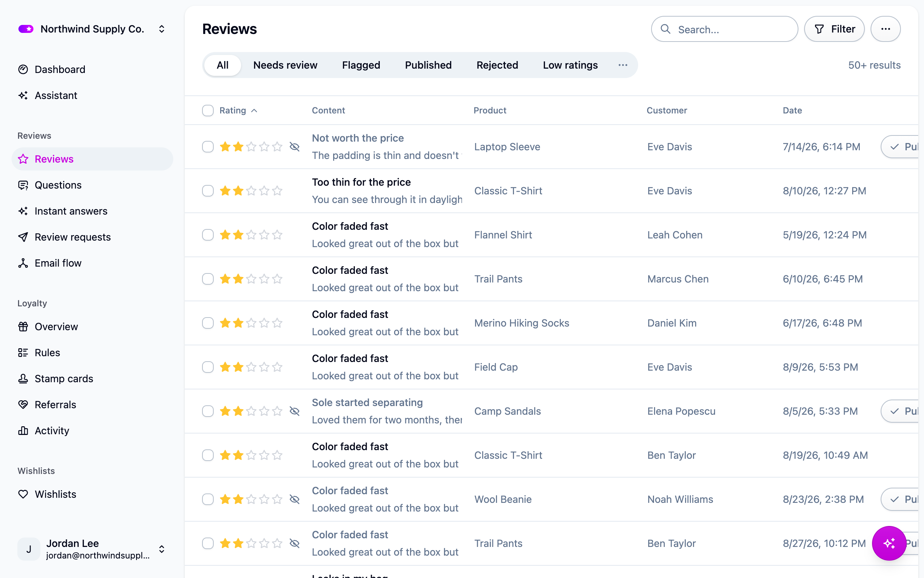Open Loyalty Overview page

[x=92, y=327]
